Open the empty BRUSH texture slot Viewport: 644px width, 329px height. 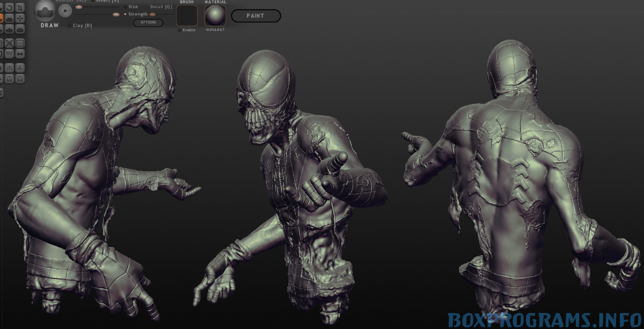pos(187,15)
